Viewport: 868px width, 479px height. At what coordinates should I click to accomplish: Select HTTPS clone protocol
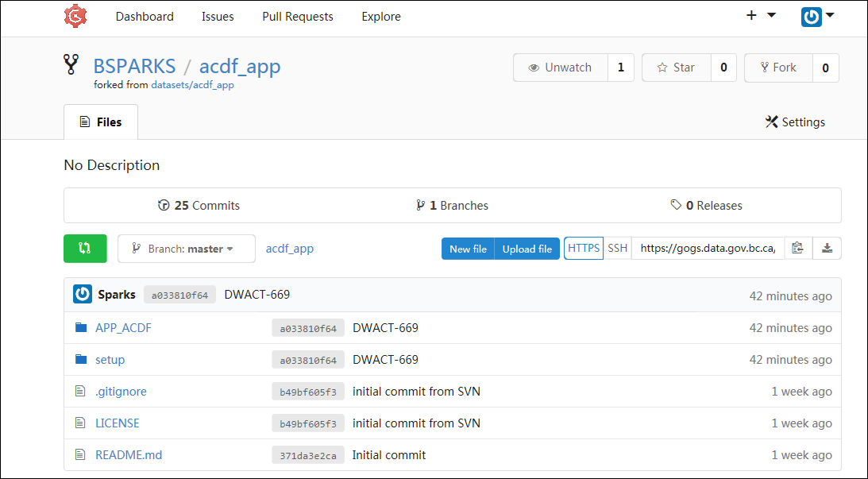pyautogui.click(x=584, y=248)
